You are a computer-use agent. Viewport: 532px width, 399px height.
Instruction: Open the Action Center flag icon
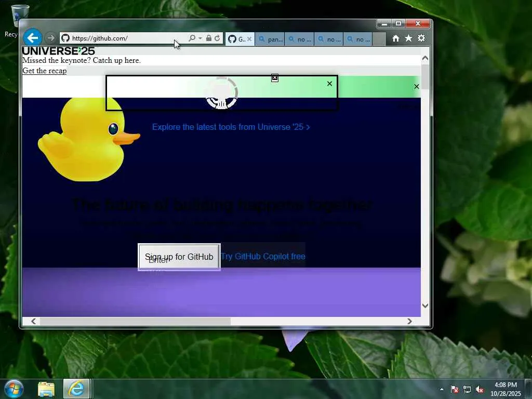click(455, 389)
